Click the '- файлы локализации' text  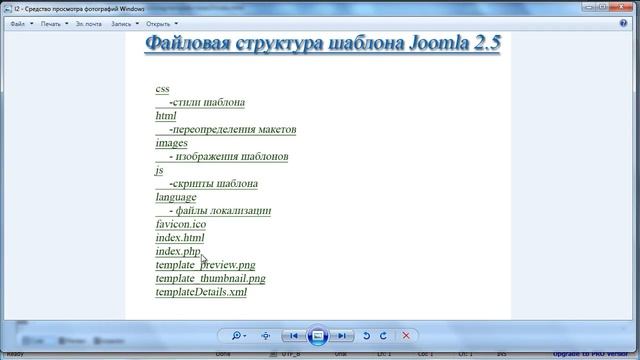tap(220, 211)
